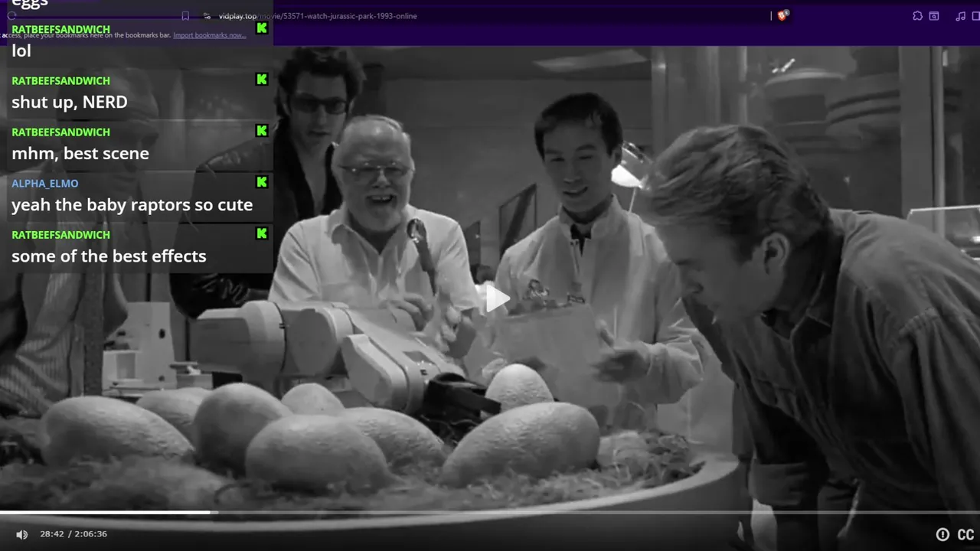Click the music note media control icon
This screenshot has width=980, height=551.
point(961,16)
